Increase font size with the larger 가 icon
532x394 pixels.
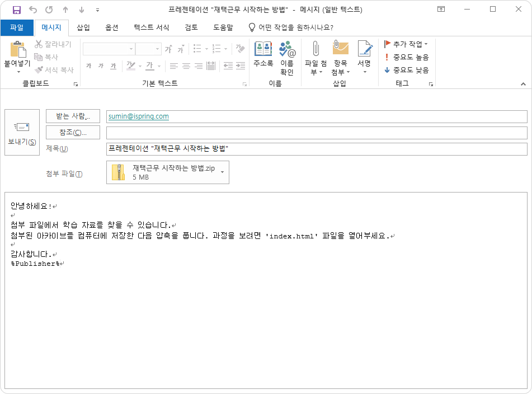[x=168, y=49]
